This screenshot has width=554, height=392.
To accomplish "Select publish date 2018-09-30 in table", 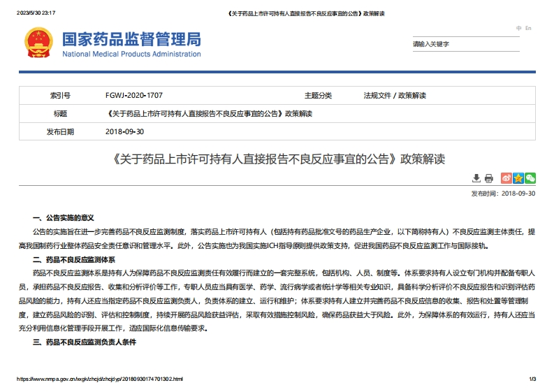I will [x=125, y=132].
